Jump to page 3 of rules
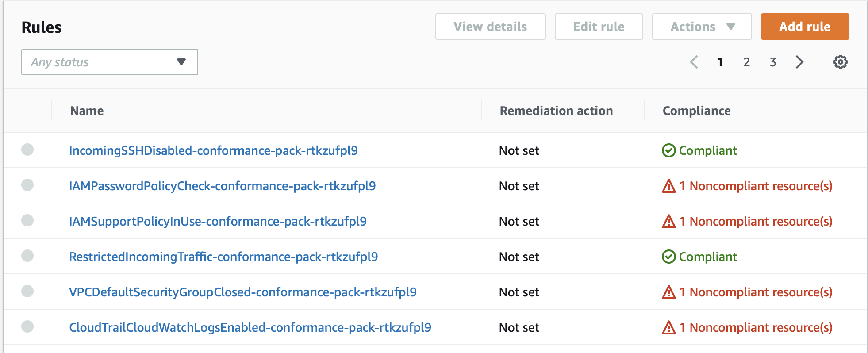 point(772,62)
